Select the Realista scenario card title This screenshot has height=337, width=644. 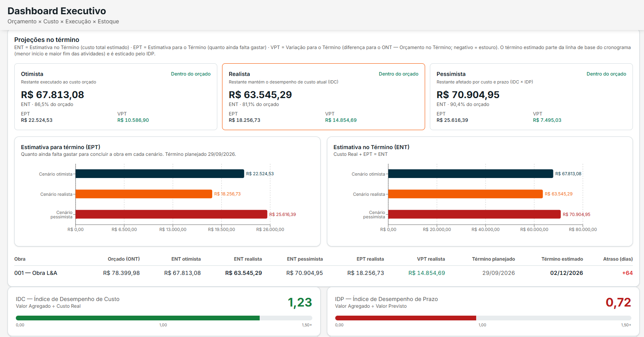click(x=239, y=74)
